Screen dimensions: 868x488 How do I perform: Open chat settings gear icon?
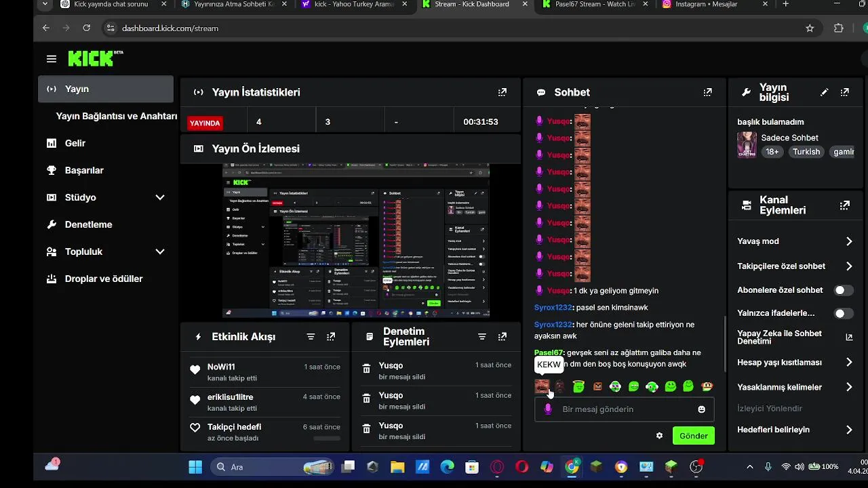coord(659,436)
